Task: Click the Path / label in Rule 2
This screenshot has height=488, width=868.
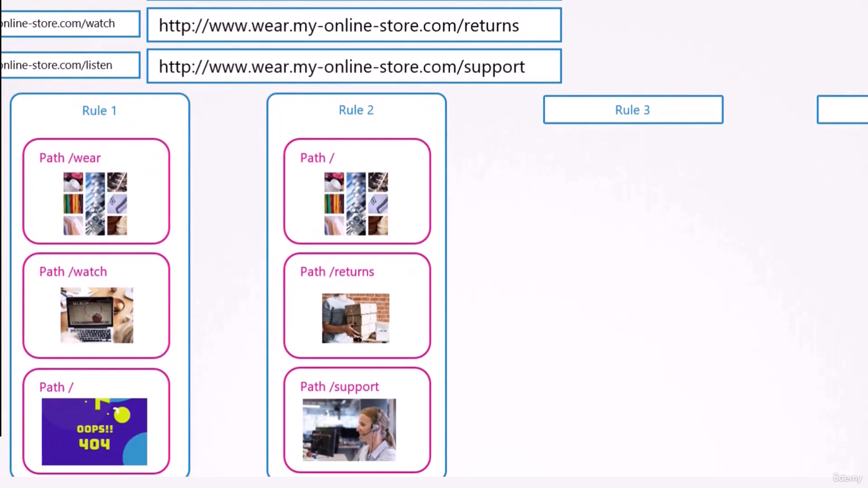Action: [317, 158]
